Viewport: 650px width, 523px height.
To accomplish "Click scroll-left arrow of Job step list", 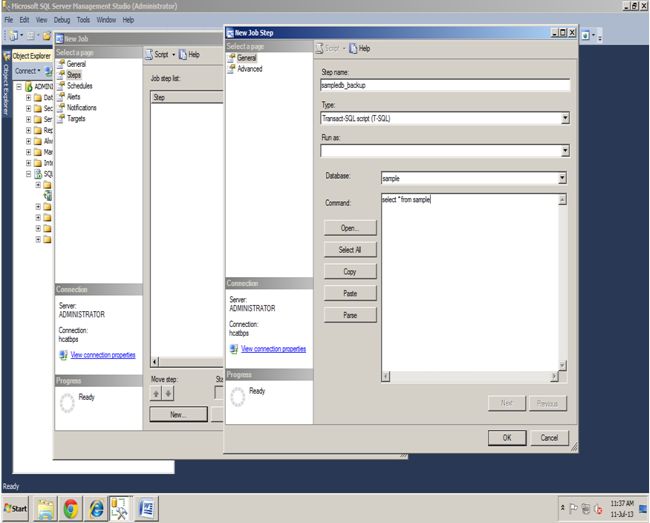I will 154,362.
